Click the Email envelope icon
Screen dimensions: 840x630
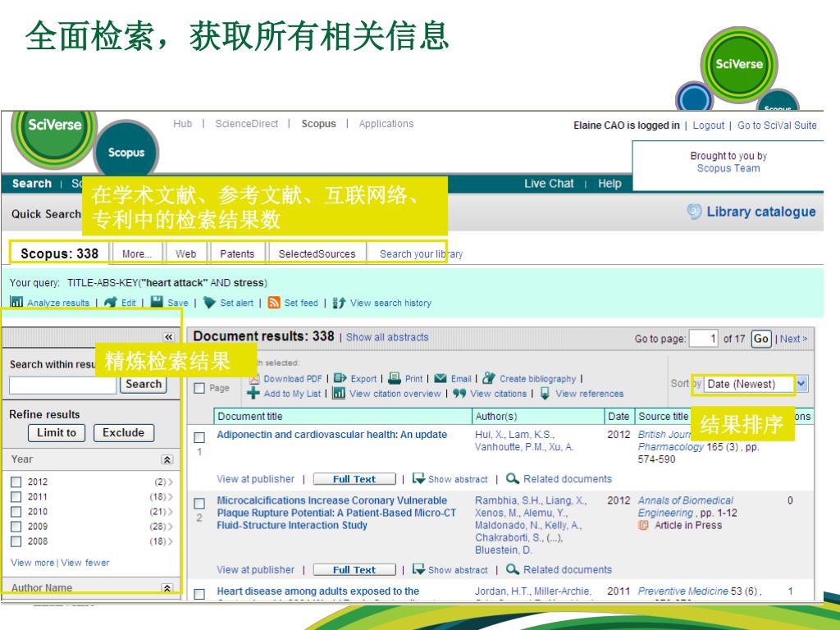441,378
